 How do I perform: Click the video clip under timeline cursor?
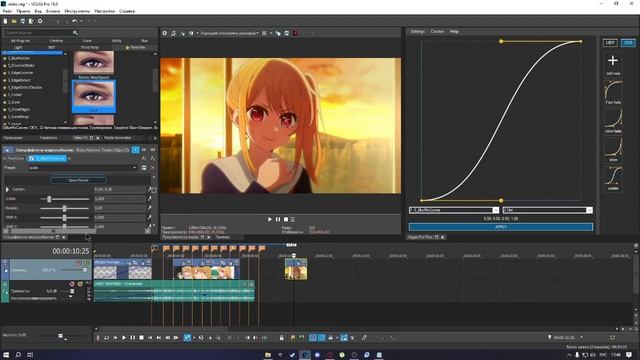(x=296, y=269)
